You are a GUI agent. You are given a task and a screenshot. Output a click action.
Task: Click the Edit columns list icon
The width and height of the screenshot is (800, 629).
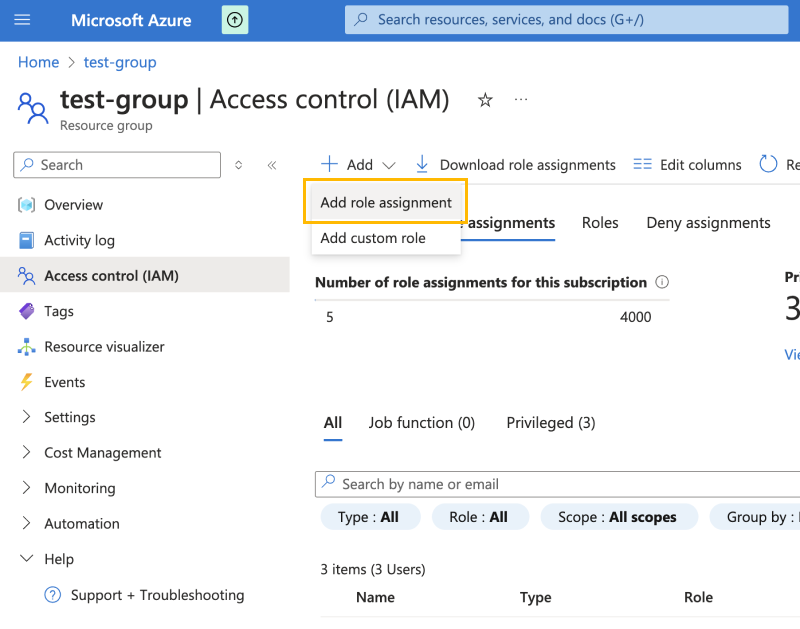coord(642,164)
